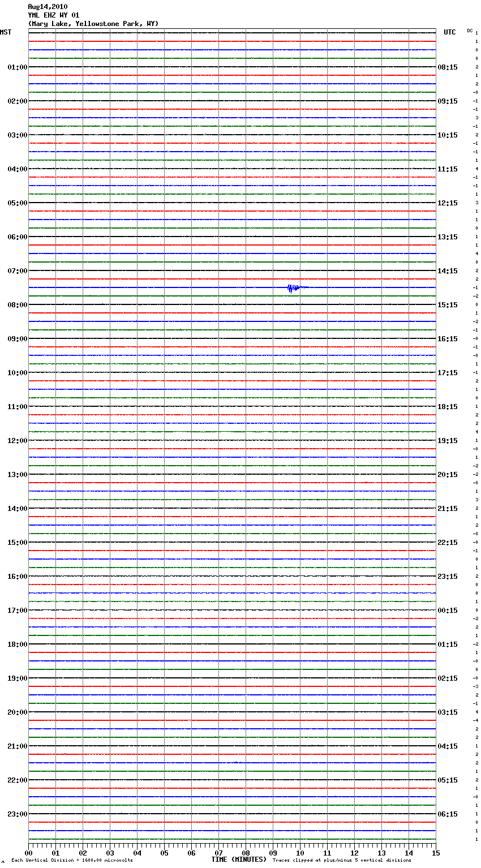Image resolution: width=481 pixels, height=868 pixels.
Task: Click minute tick label 00 on x-axis
Action: (x=28, y=853)
